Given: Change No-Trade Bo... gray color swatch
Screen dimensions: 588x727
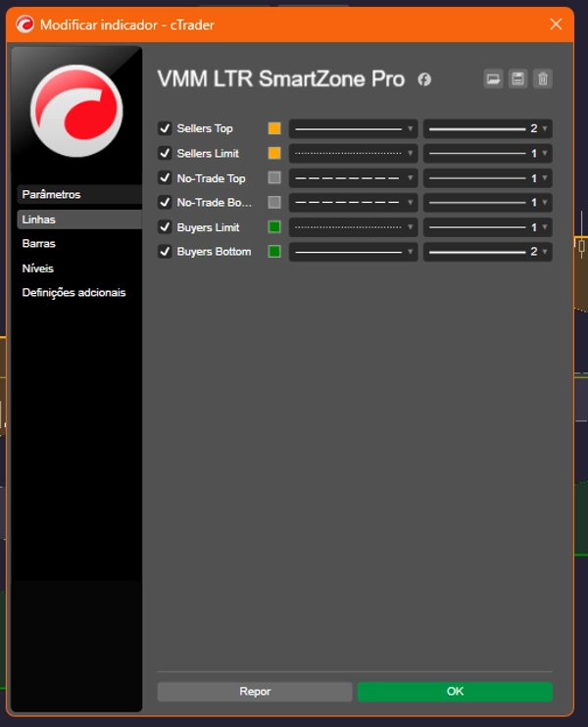Looking at the screenshot, I should pyautogui.click(x=274, y=202).
